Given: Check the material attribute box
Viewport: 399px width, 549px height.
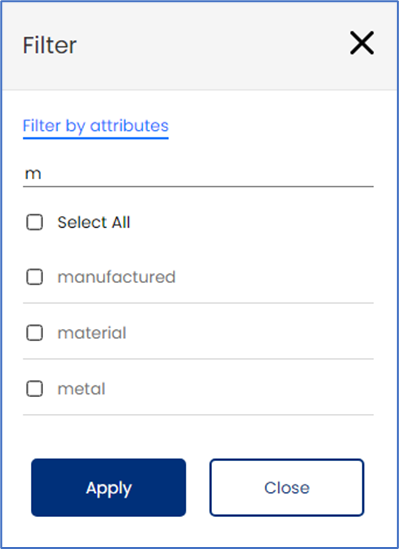Looking at the screenshot, I should [x=35, y=333].
